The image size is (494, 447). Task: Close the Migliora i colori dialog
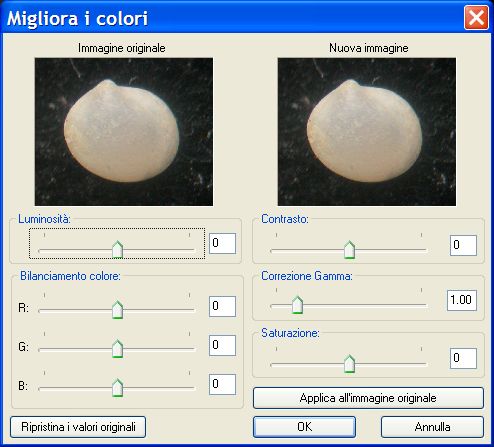(x=476, y=18)
